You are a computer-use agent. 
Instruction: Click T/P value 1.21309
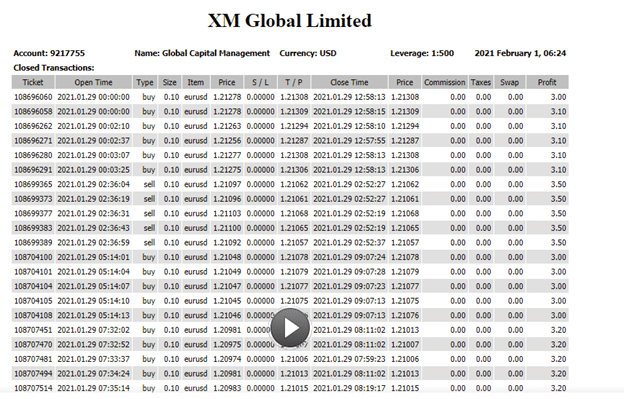coord(294,112)
